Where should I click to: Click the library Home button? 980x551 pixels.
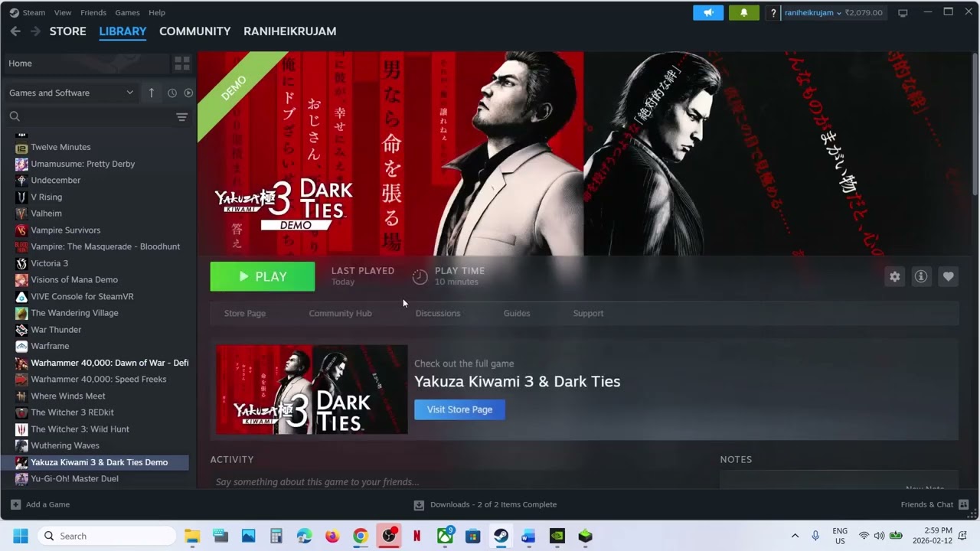pyautogui.click(x=87, y=64)
